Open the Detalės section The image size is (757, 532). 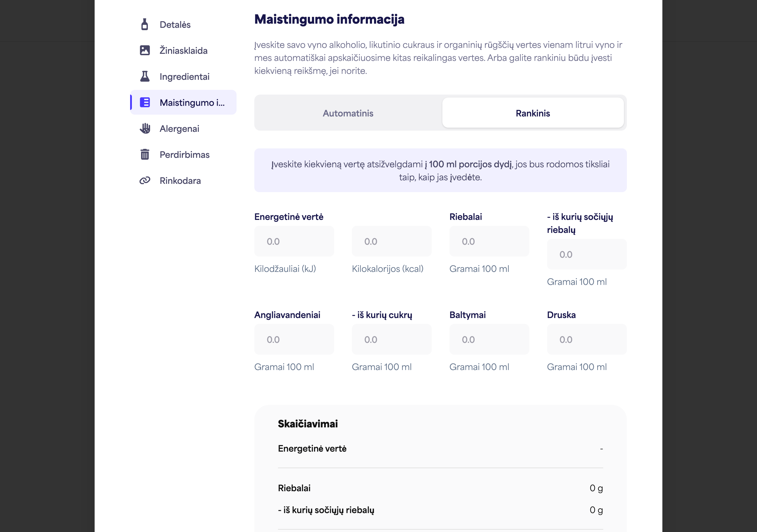point(183,25)
